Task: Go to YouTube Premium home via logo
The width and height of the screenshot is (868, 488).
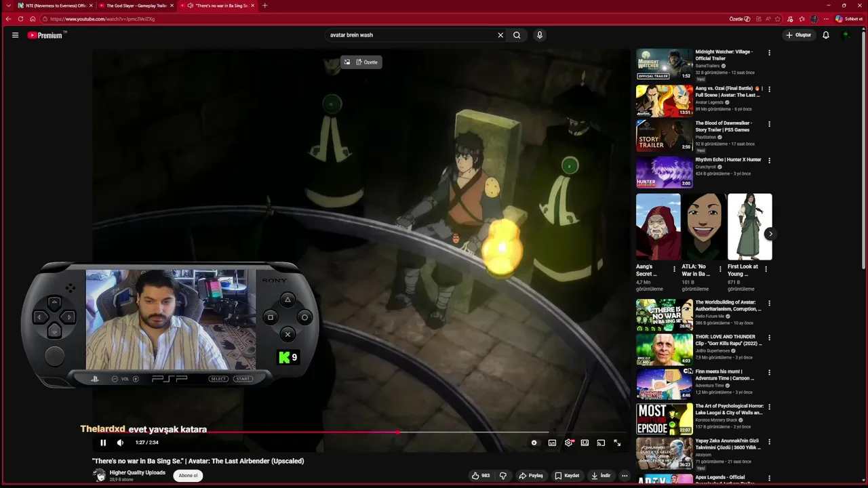Action: click(x=45, y=35)
